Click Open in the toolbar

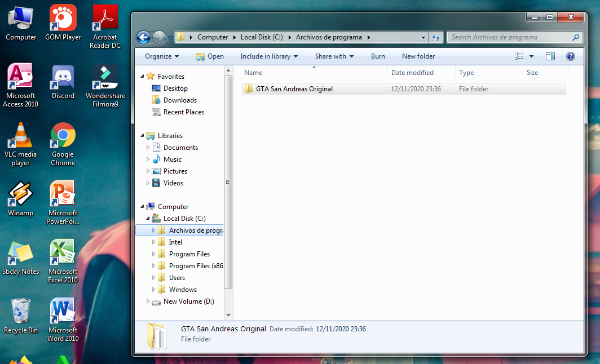[x=210, y=56]
